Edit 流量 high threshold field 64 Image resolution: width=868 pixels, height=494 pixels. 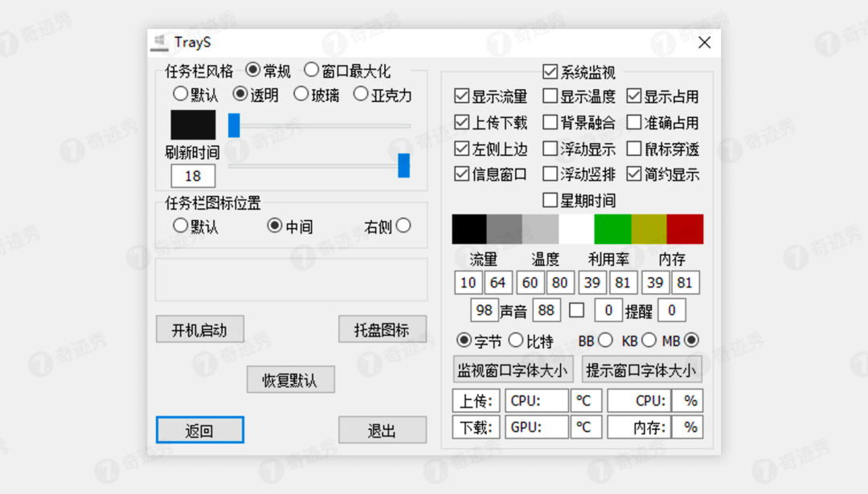pos(498,283)
